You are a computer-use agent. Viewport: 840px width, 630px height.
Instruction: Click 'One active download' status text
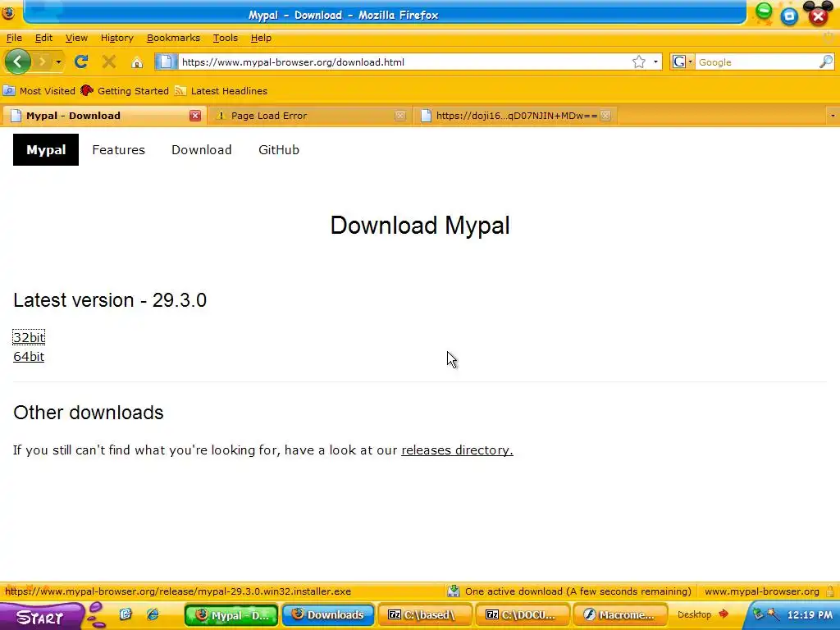(577, 591)
